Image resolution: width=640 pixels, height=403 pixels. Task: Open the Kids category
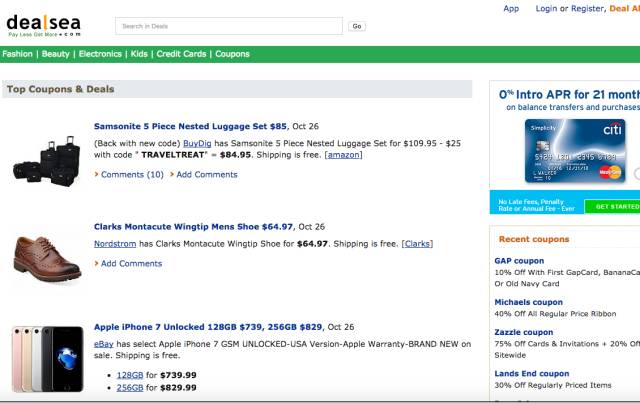(x=139, y=54)
